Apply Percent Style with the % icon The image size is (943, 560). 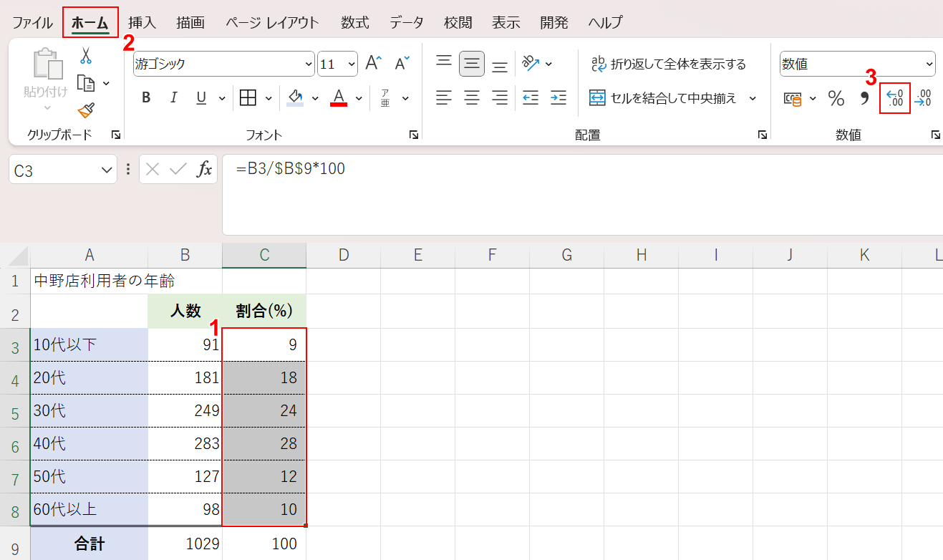[x=836, y=98]
